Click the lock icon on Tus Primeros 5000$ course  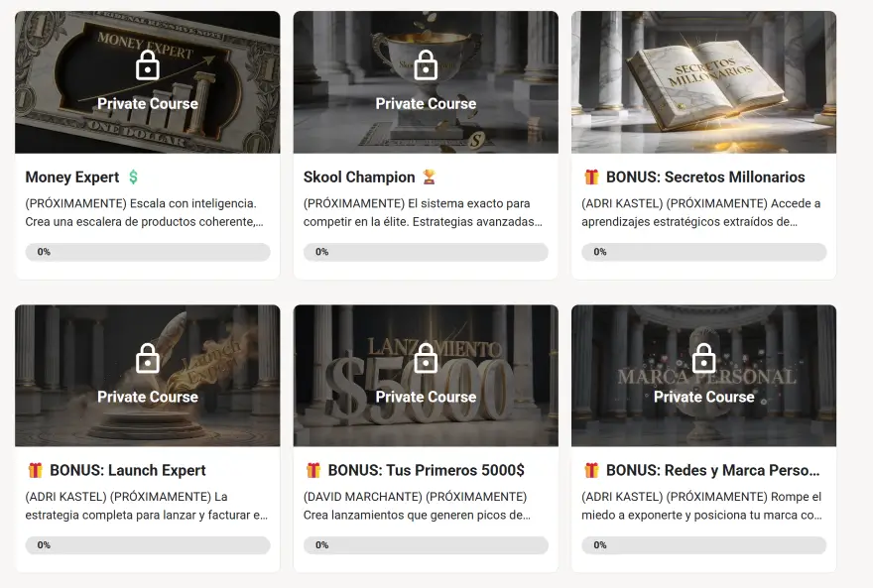click(x=426, y=359)
